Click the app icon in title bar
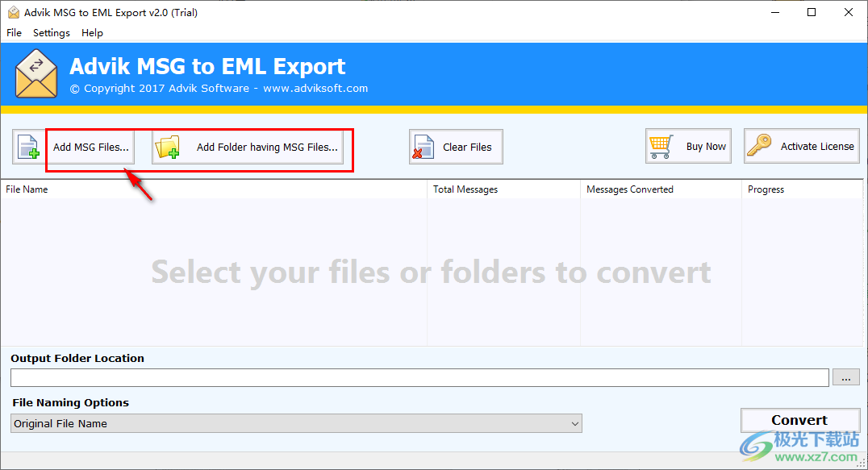This screenshot has width=868, height=470. pos(13,12)
